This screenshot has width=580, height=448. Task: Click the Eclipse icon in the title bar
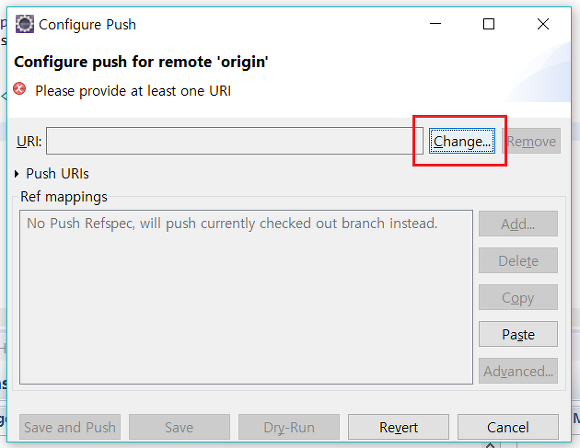[25, 24]
